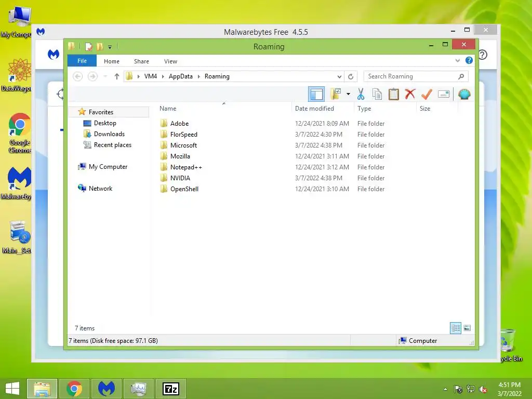This screenshot has height=399, width=532.
Task: Click Roaming in the address breadcrumb
Action: [217, 76]
